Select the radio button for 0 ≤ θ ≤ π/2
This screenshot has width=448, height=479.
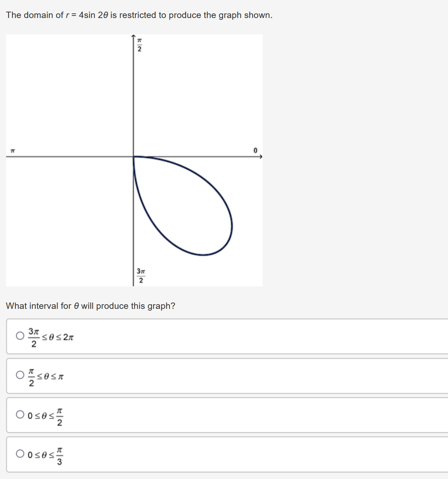[x=19, y=414]
